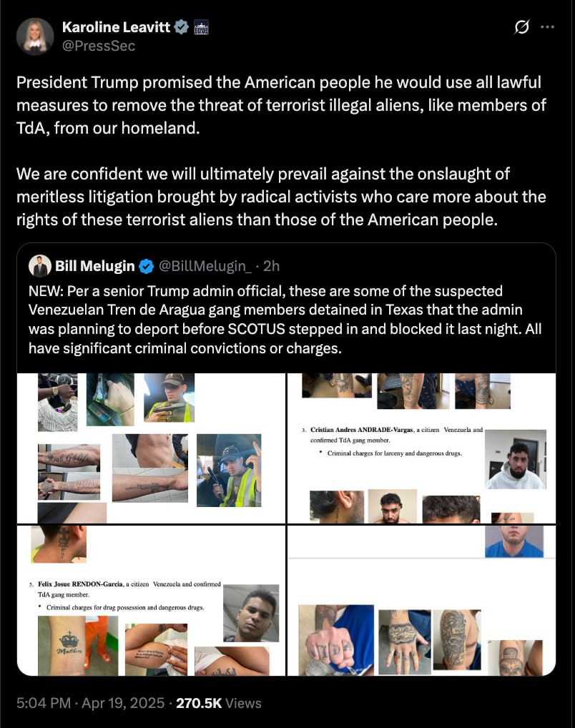Image resolution: width=575 pixels, height=728 pixels.
Task: Open the Karoline Leavitt display name link
Action: coord(116,27)
